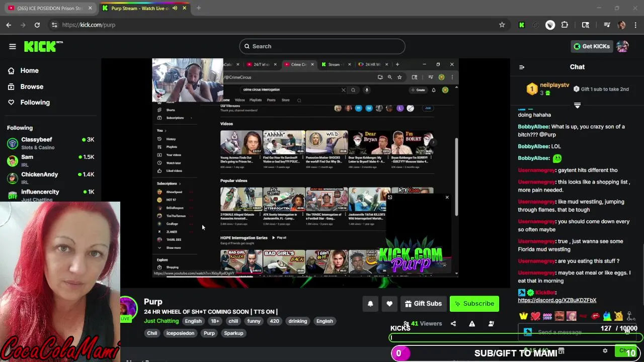This screenshot has width=644, height=362.
Task: Open a new browser tab
Action: click(199, 8)
